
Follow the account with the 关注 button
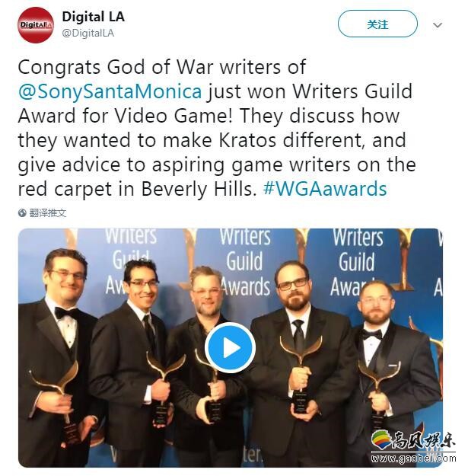coord(377,24)
